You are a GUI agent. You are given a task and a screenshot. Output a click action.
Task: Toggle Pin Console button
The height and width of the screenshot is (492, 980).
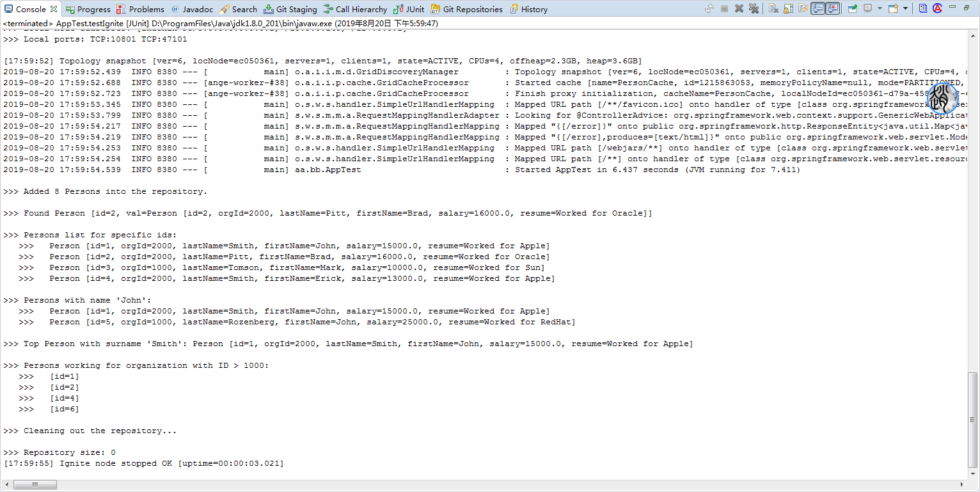point(853,9)
